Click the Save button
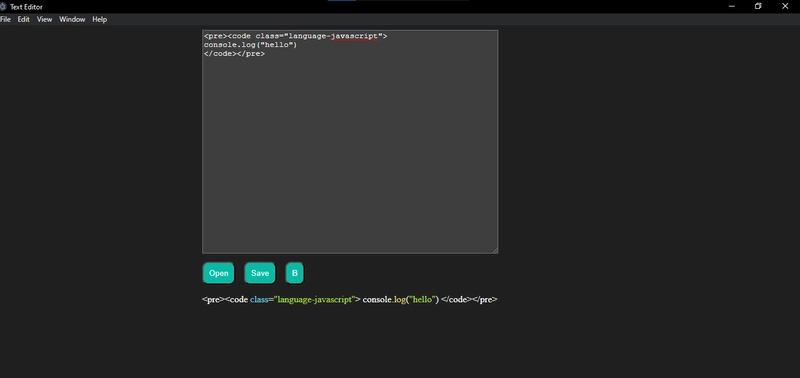 coord(260,273)
